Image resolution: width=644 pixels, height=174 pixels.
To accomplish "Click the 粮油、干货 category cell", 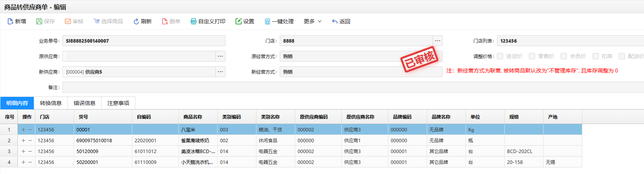I will click(x=275, y=130).
